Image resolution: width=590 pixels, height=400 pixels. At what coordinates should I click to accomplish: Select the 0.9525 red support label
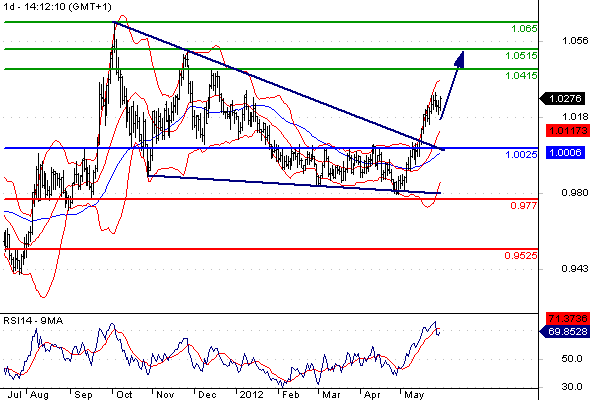coord(521,256)
